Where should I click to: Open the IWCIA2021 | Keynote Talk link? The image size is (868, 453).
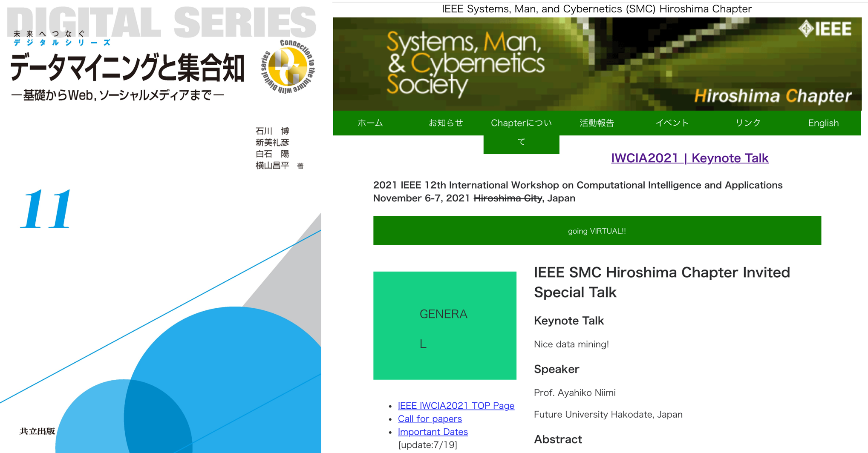pos(689,158)
